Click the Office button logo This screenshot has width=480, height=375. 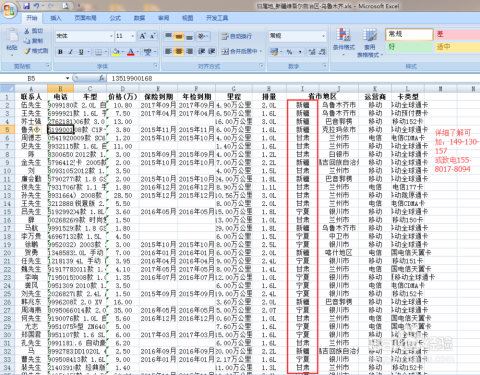click(x=9, y=10)
